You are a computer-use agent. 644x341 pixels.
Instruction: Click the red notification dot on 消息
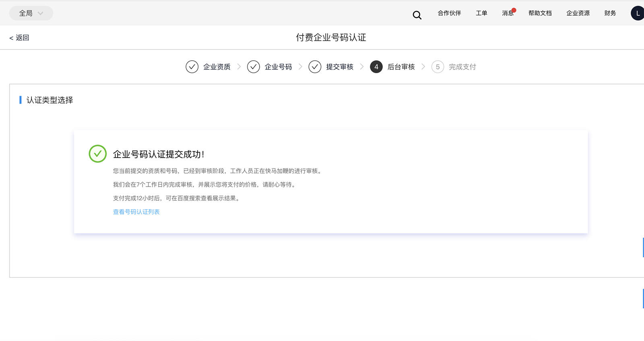514,10
